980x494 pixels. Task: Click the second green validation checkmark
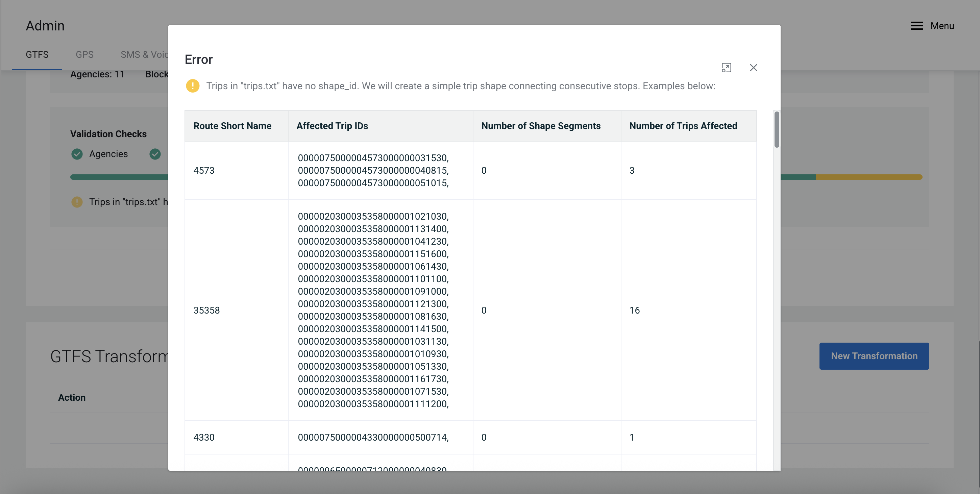point(155,154)
